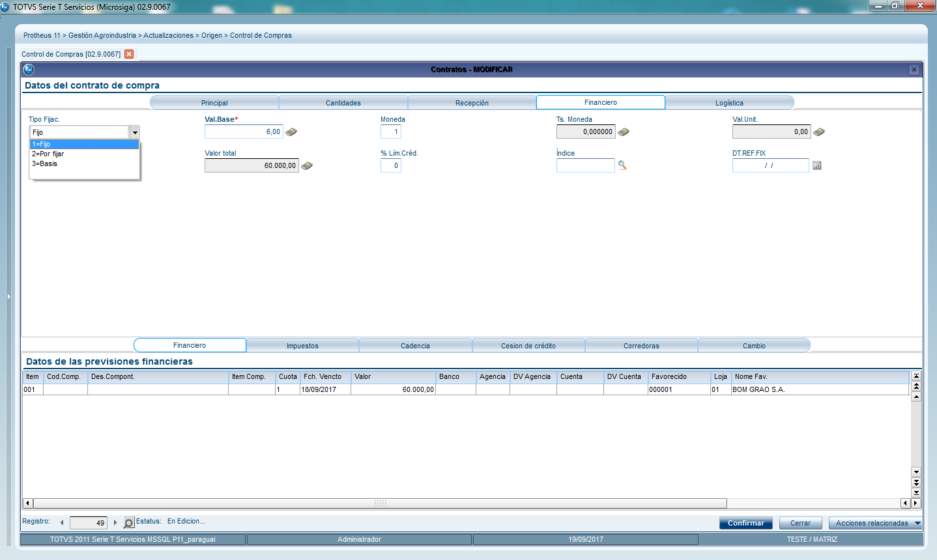Select the upper Financiero tab

(x=601, y=102)
